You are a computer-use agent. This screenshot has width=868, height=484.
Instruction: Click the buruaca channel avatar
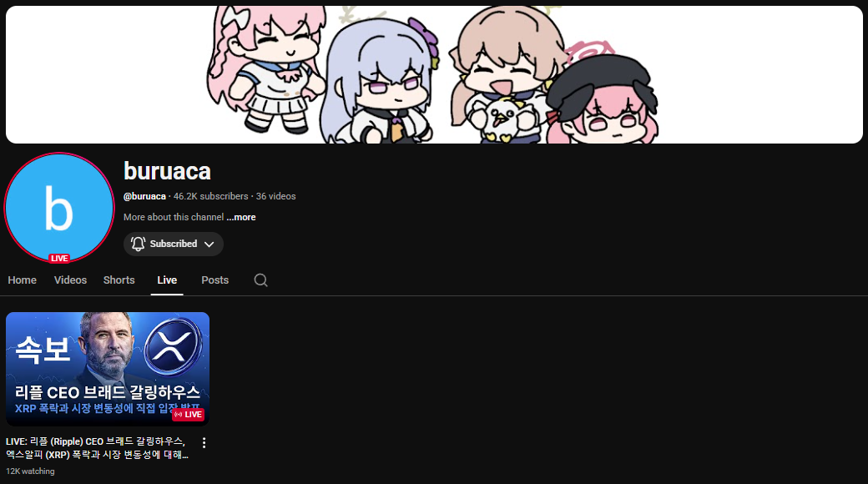coord(58,208)
